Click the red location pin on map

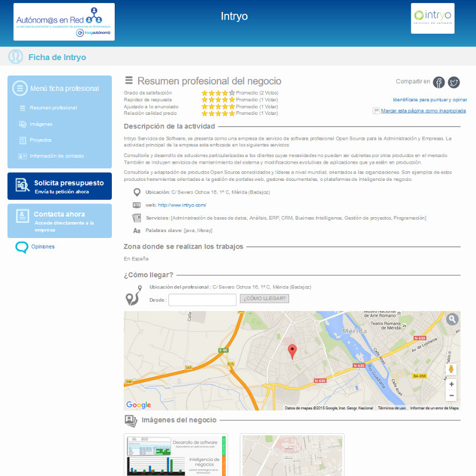(292, 352)
